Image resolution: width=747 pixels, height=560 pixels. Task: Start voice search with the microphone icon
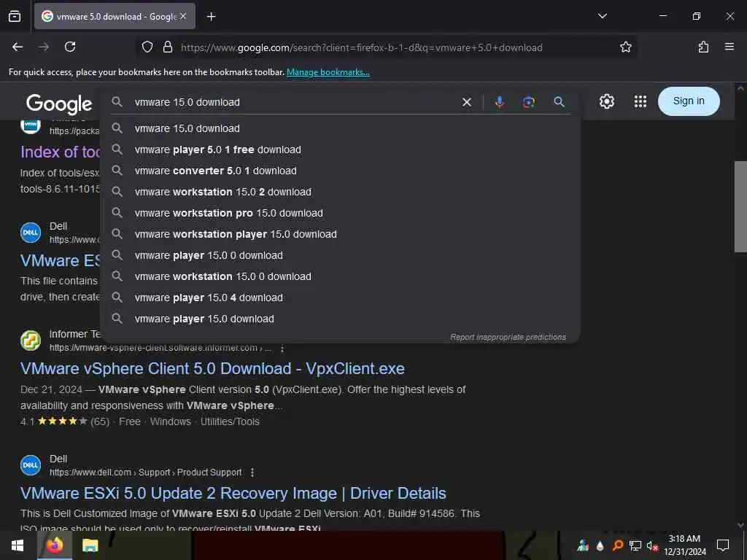click(x=499, y=102)
